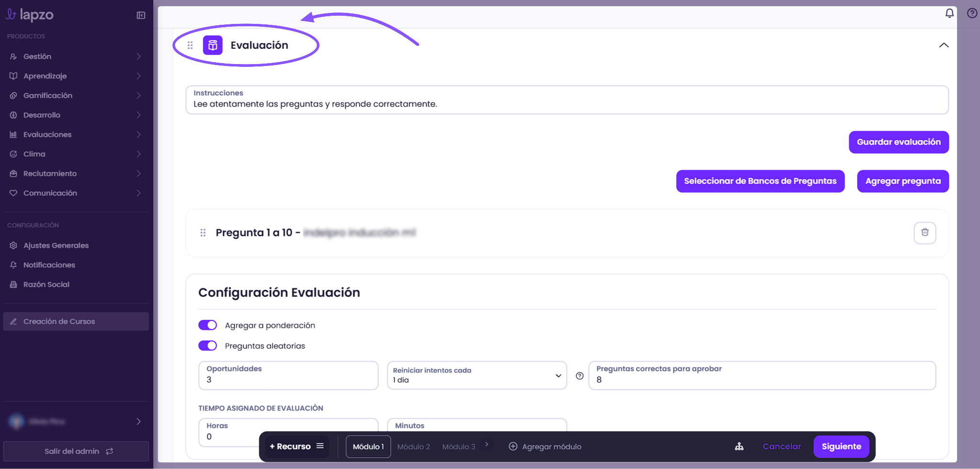Image resolution: width=980 pixels, height=469 pixels.
Task: Click Guardar evaluación button
Action: pyautogui.click(x=899, y=142)
